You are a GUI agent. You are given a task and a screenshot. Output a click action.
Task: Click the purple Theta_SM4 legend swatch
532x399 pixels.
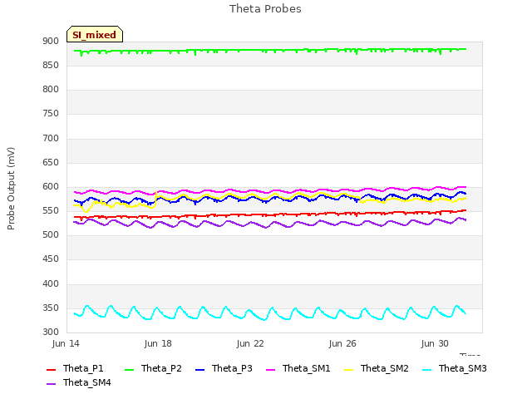click(x=51, y=384)
